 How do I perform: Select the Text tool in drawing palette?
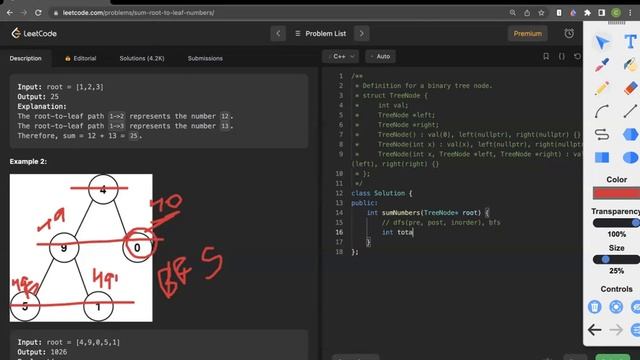(x=631, y=42)
